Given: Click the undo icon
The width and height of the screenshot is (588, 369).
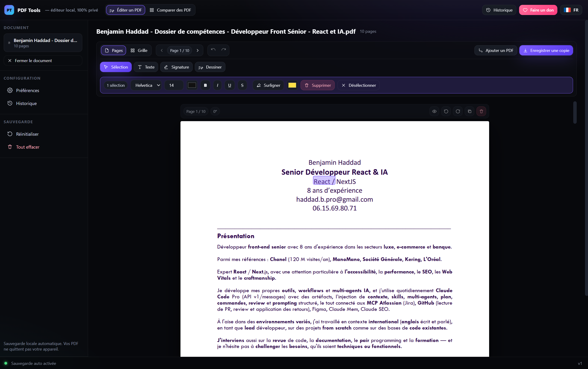Looking at the screenshot, I should [213, 50].
